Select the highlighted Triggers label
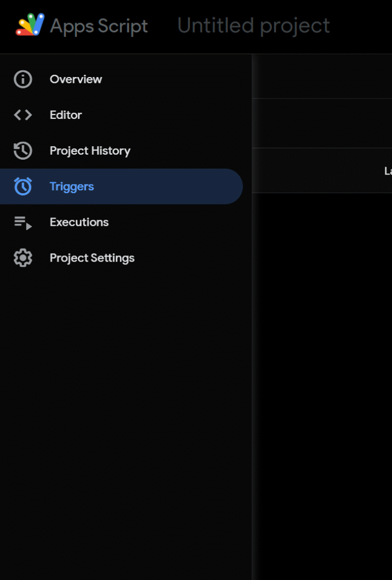This screenshot has width=392, height=580. click(72, 186)
